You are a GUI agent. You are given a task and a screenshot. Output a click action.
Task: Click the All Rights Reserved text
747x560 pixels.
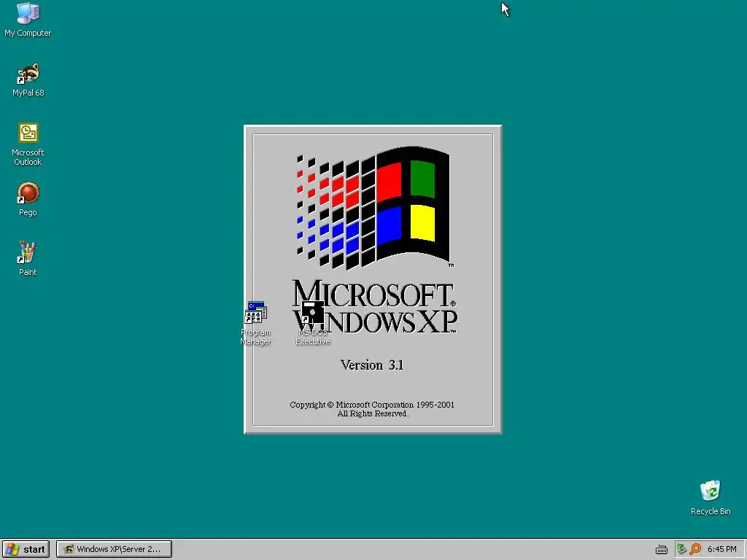[373, 414]
